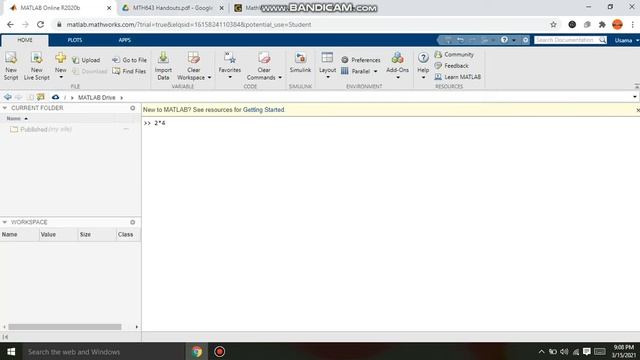Open Go to File

[129, 60]
